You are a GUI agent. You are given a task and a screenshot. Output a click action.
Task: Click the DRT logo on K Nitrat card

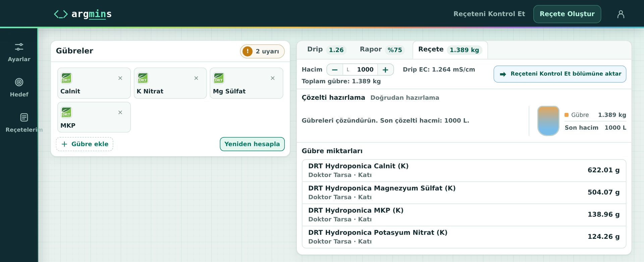pyautogui.click(x=143, y=78)
